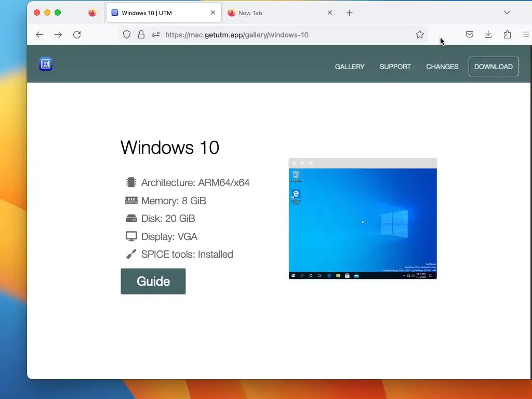Open the GALLERY nav link
The height and width of the screenshot is (399, 532).
coord(350,67)
